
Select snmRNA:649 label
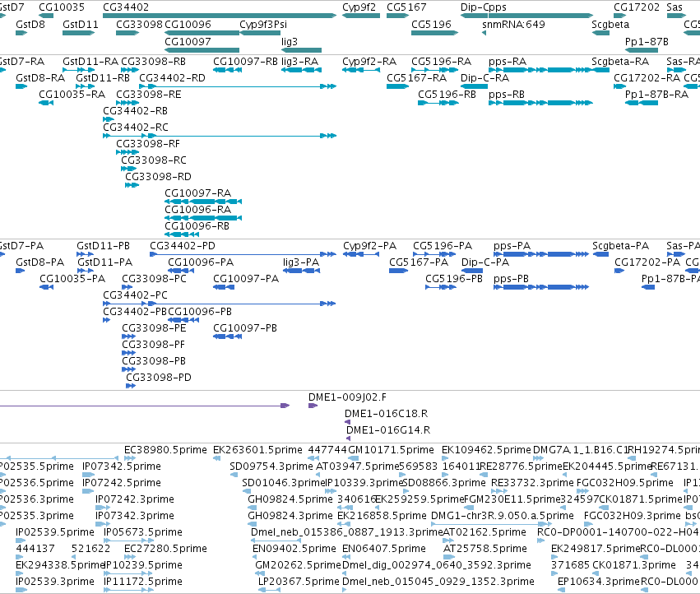point(513,24)
